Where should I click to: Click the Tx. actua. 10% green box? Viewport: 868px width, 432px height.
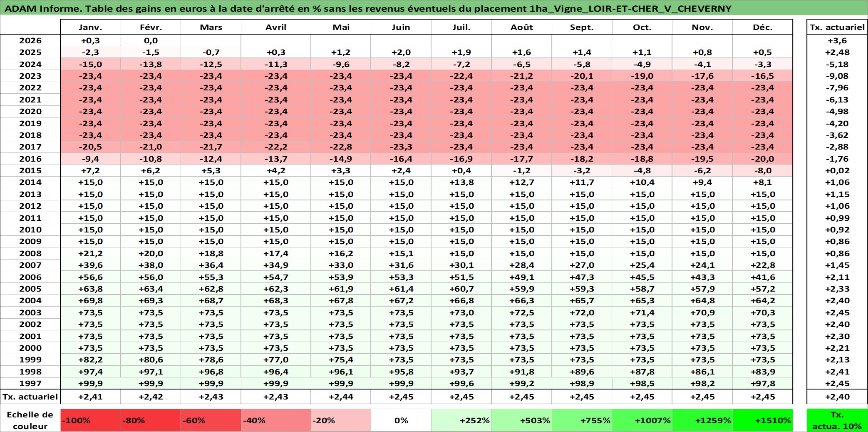tap(837, 420)
